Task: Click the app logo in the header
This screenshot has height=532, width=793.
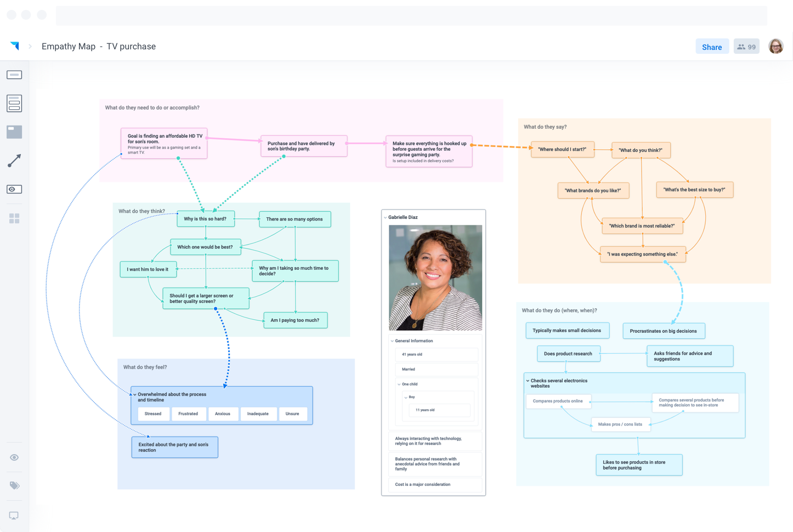Action: pos(14,46)
